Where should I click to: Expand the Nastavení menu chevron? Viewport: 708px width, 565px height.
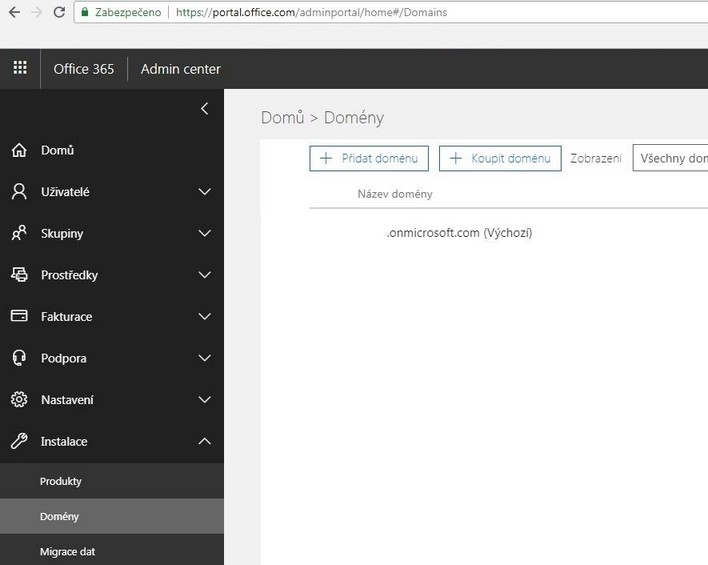[205, 399]
